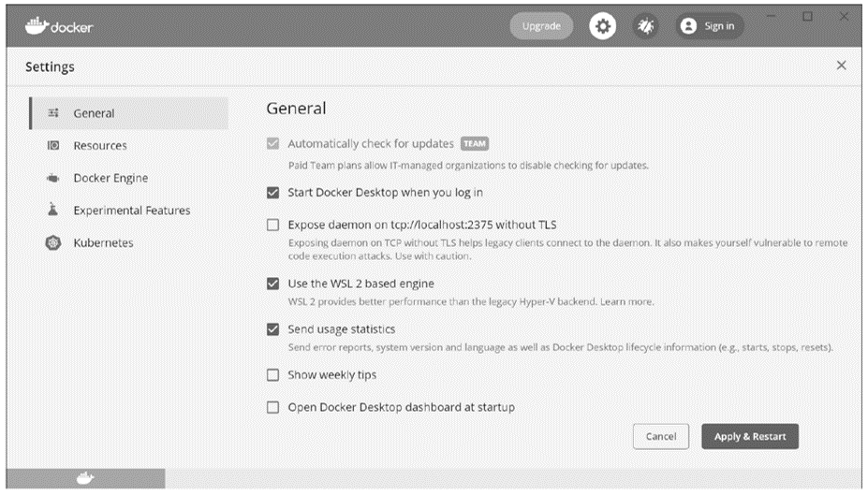This screenshot has width=868, height=495.
Task: Click the Send error reports description text
Action: (x=560, y=347)
